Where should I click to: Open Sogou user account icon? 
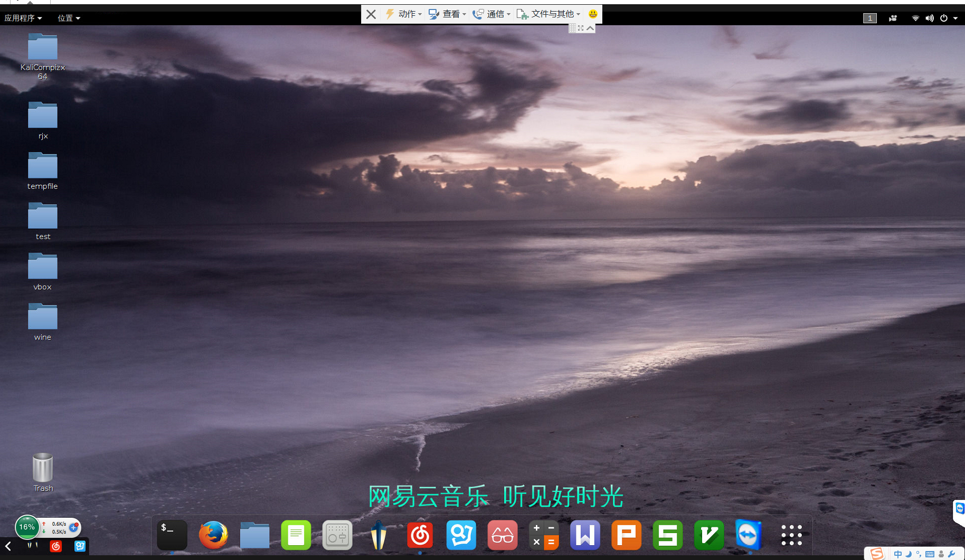click(941, 554)
